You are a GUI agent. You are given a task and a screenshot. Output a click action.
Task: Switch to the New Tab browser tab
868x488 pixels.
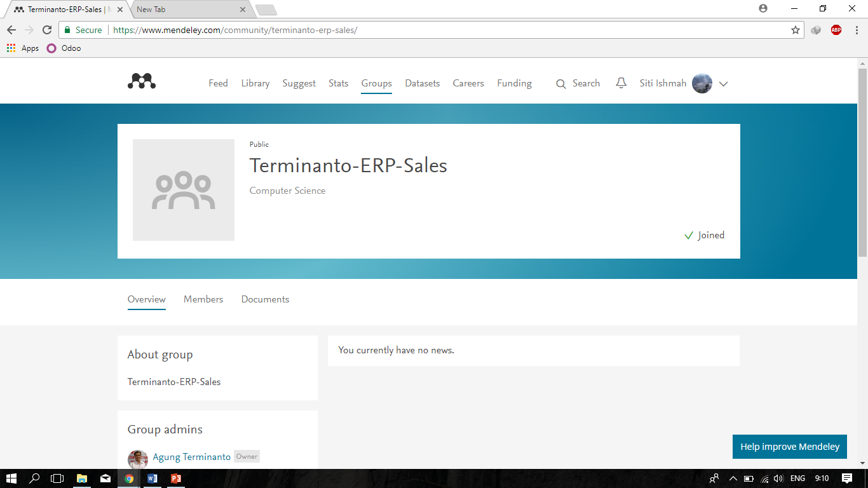tap(189, 10)
